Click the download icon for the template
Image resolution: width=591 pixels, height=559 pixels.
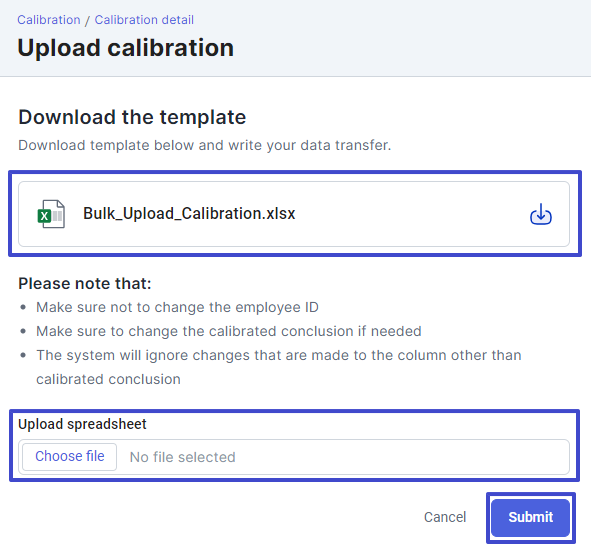click(x=540, y=214)
